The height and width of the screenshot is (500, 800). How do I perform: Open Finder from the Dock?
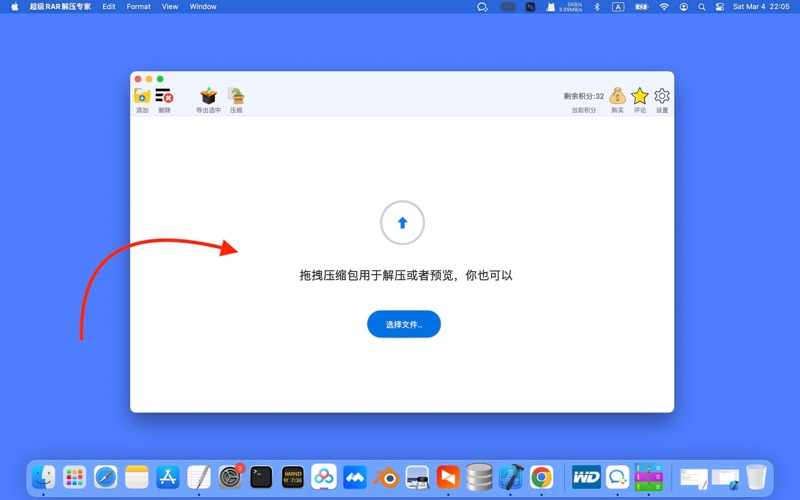[x=43, y=477]
